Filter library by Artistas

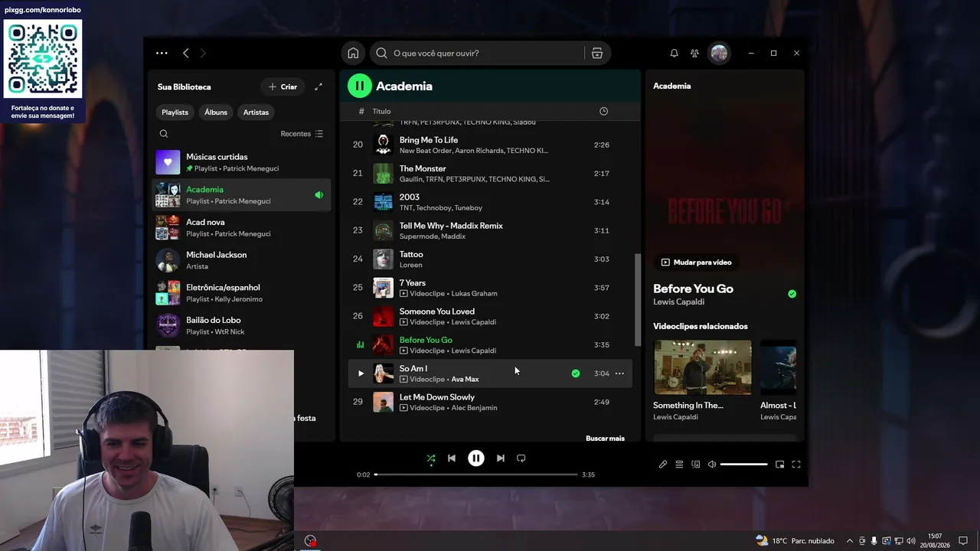(256, 112)
